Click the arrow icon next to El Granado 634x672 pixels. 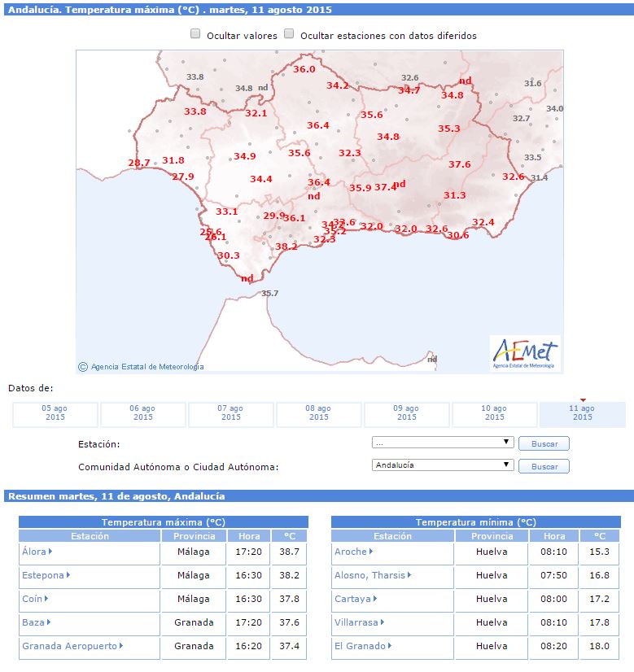click(x=390, y=647)
